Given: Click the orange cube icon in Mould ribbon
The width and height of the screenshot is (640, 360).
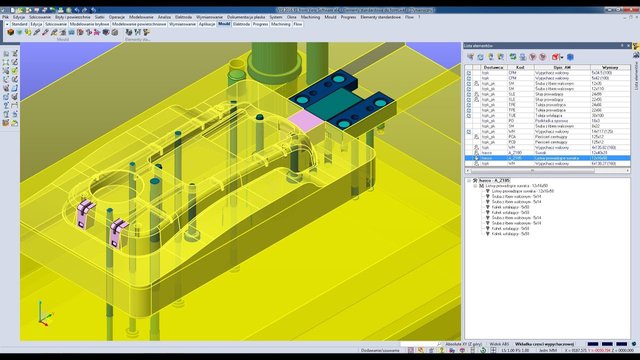Looking at the screenshot, I should click(x=11, y=32).
